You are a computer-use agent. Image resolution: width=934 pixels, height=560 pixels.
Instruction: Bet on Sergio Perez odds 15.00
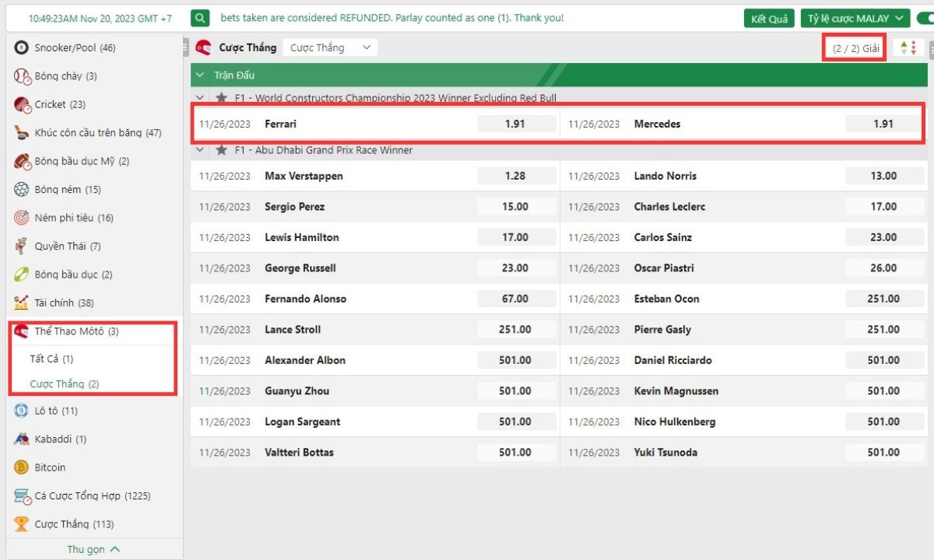(515, 207)
